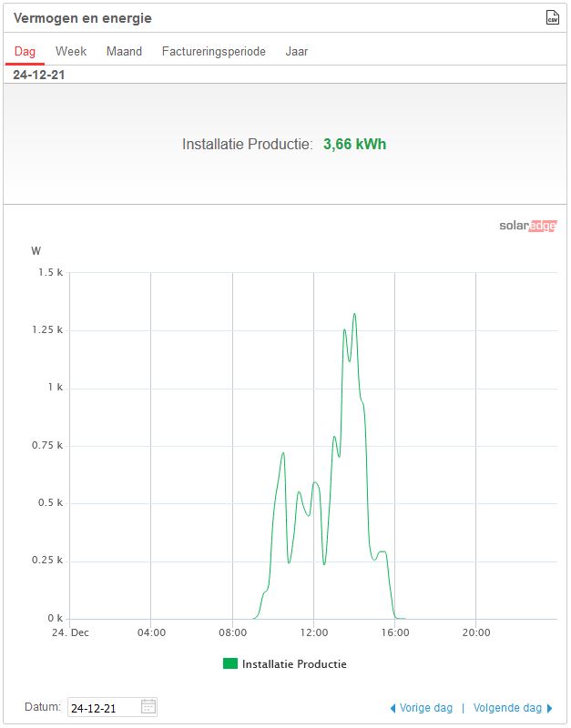Show the Jaar tab
Image resolution: width=571 pixels, height=728 pixels.
[297, 52]
